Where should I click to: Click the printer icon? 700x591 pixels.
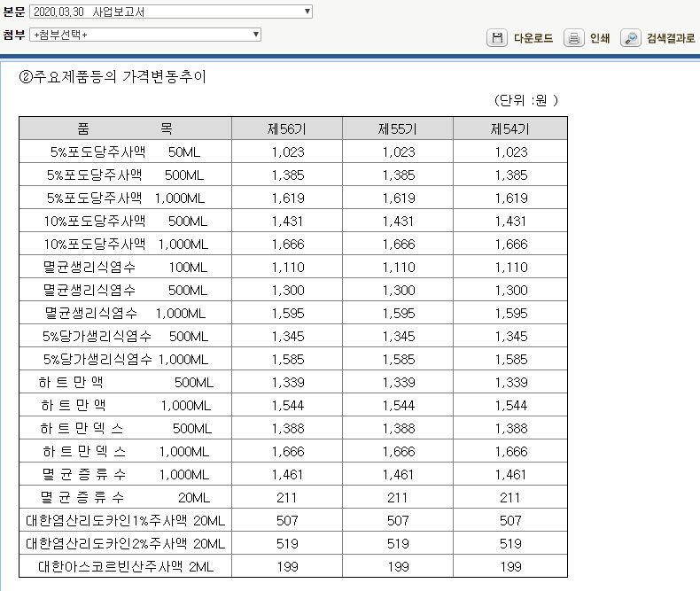point(573,38)
